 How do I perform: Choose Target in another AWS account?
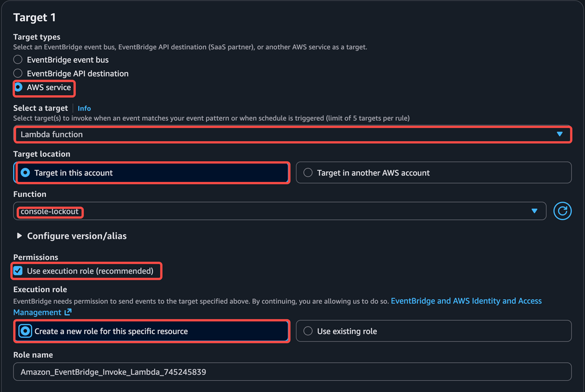[308, 173]
